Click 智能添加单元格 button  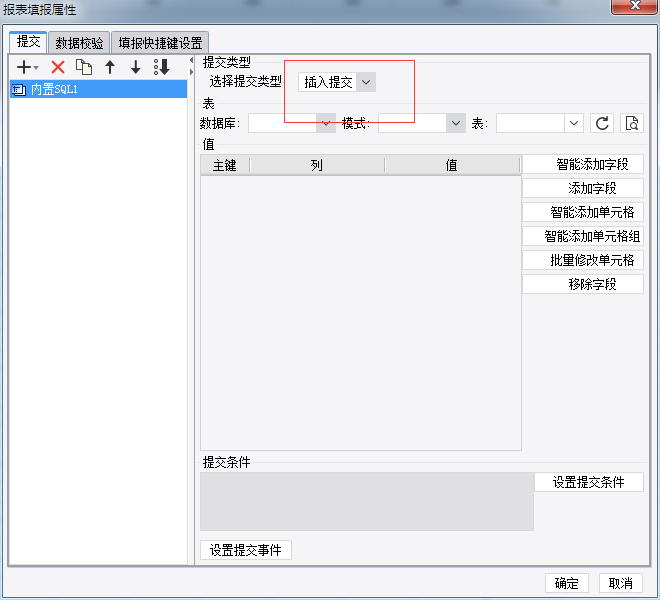click(583, 212)
